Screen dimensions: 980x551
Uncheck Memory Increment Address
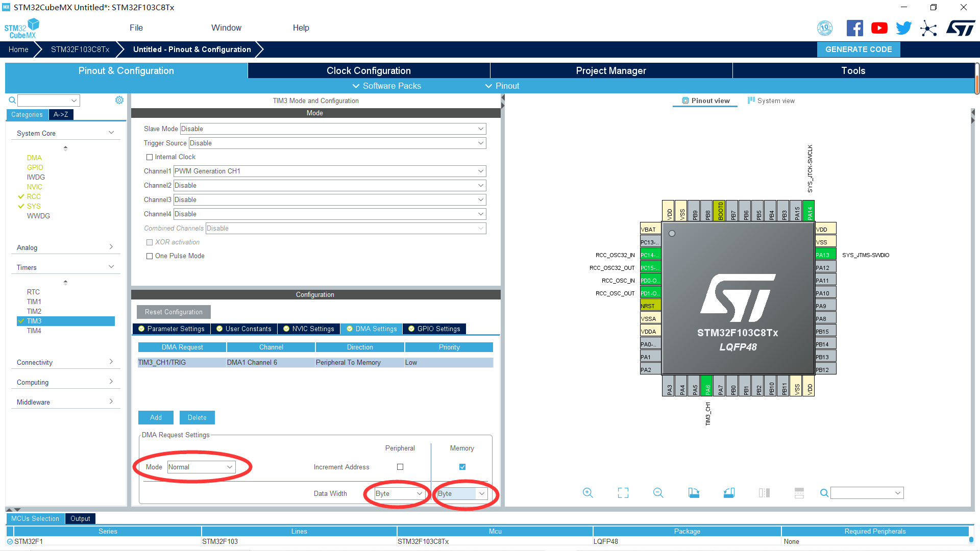[461, 466]
